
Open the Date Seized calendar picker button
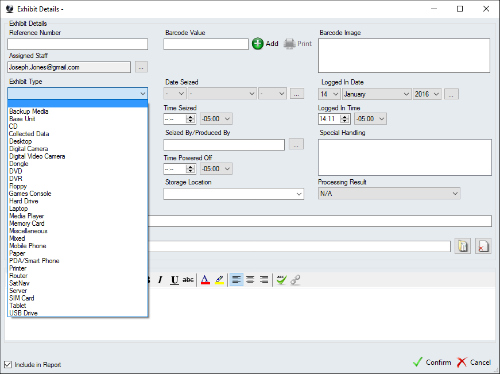coord(297,94)
